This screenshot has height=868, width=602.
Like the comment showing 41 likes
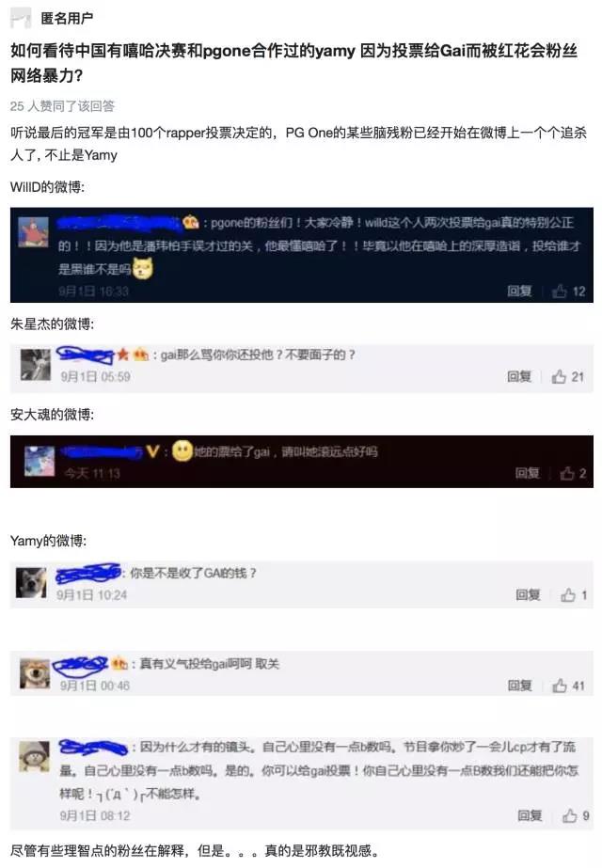560,686
